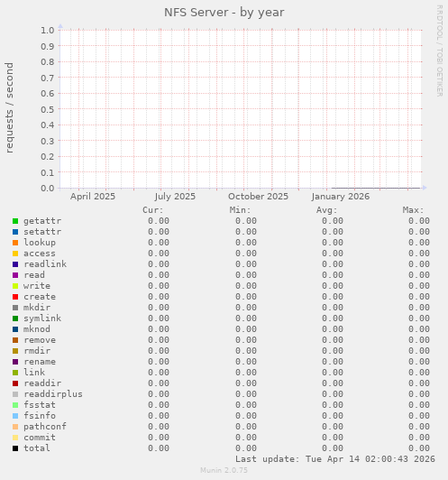Image resolution: width=448 pixels, height=480 pixels.
Task: Click the orange lookup legend swatch
Action: tap(15, 243)
